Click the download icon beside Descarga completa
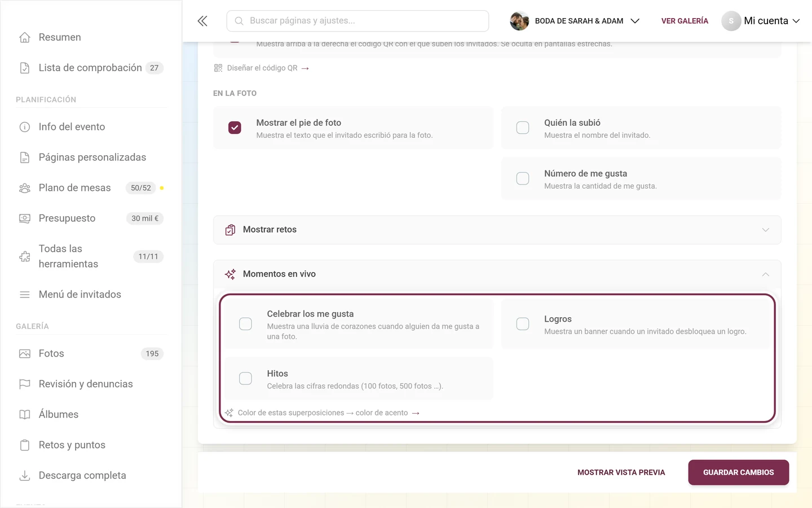The height and width of the screenshot is (508, 812). point(25,476)
